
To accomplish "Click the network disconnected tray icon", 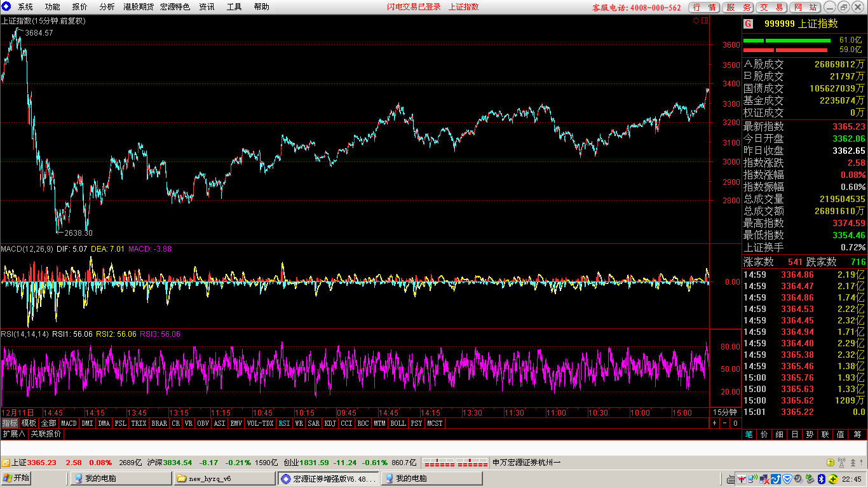I will pyautogui.click(x=764, y=478).
